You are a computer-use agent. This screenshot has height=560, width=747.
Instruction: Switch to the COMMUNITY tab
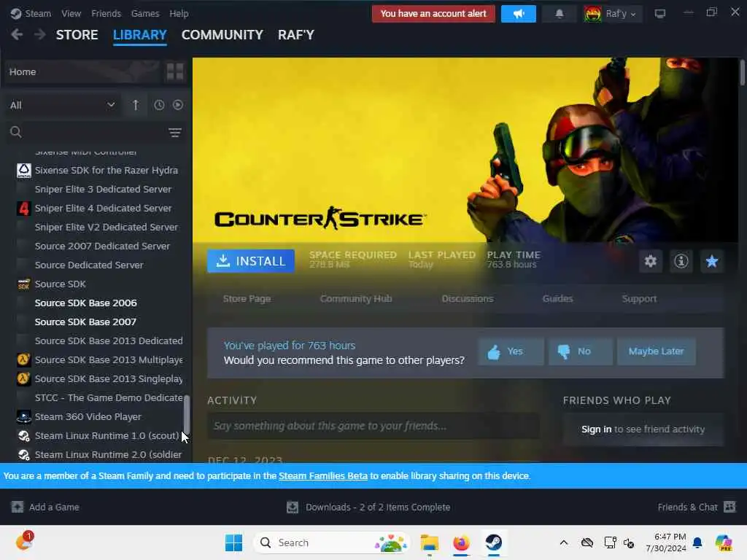pyautogui.click(x=222, y=35)
